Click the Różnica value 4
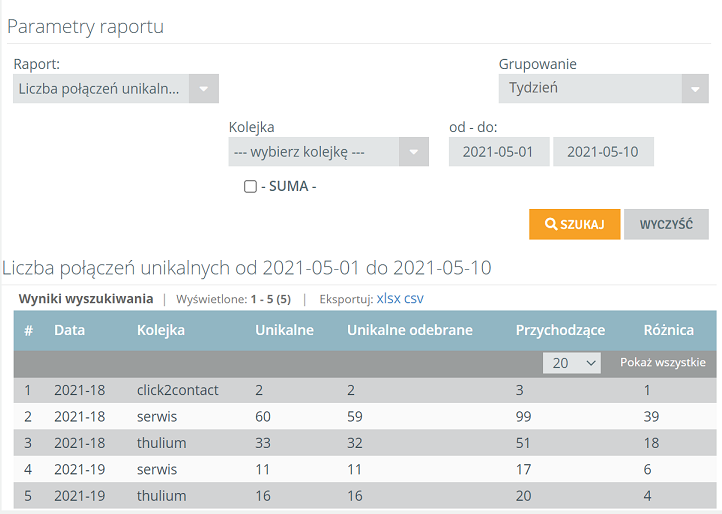The image size is (722, 514). [647, 496]
